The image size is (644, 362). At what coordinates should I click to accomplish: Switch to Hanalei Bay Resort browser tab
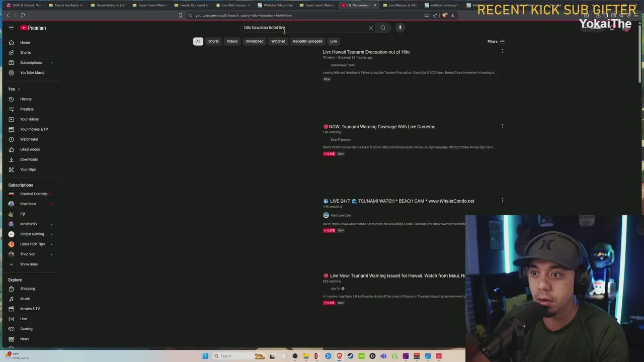coord(191,5)
